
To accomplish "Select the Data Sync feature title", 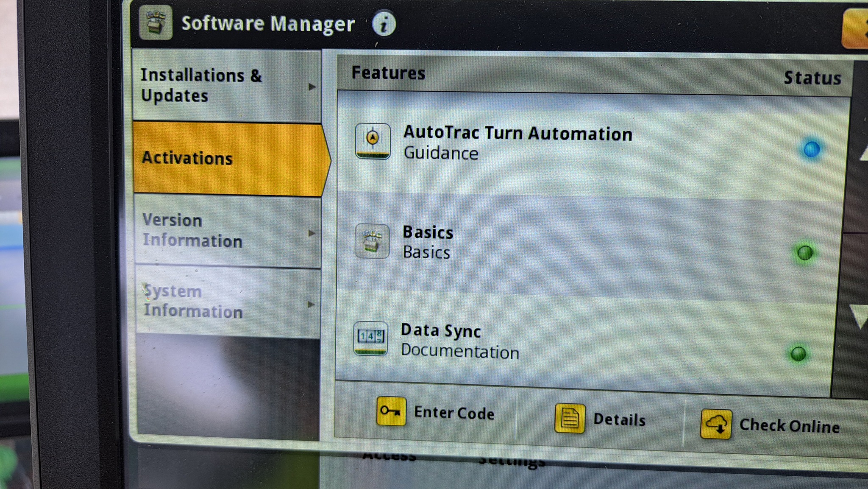I will (441, 331).
